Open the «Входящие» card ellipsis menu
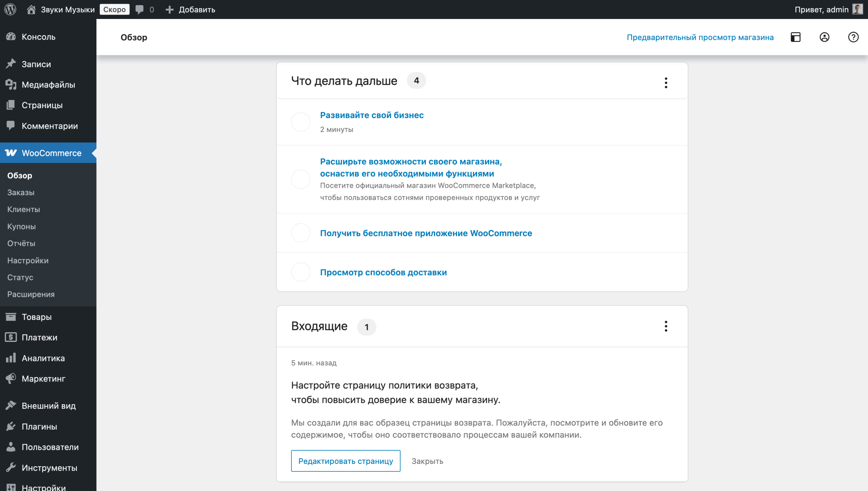 click(x=666, y=326)
